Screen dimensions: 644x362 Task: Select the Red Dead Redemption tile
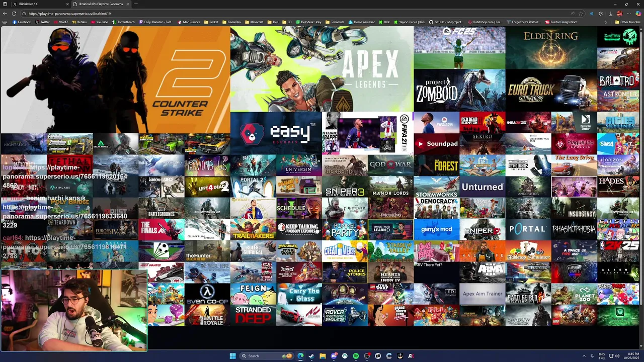(482, 122)
